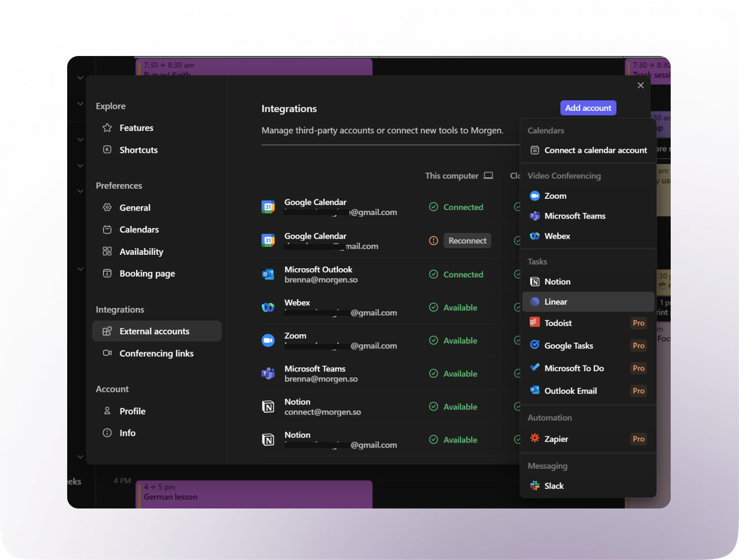Click the Pro badge next to Google Tasks
Image resolution: width=739 pixels, height=560 pixels.
pos(638,346)
